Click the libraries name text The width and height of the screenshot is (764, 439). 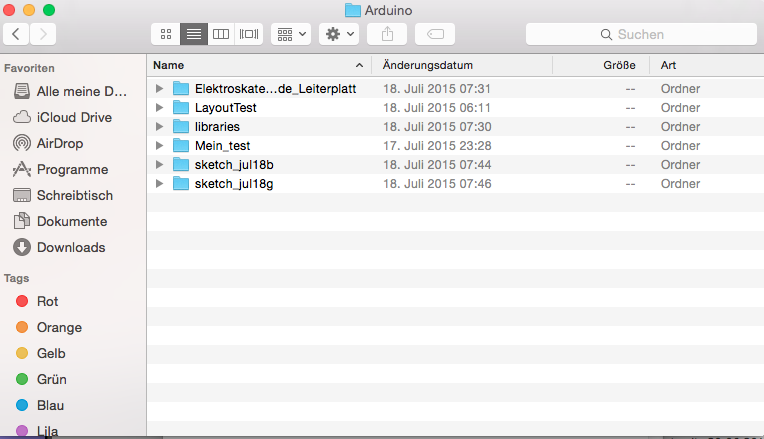(217, 127)
